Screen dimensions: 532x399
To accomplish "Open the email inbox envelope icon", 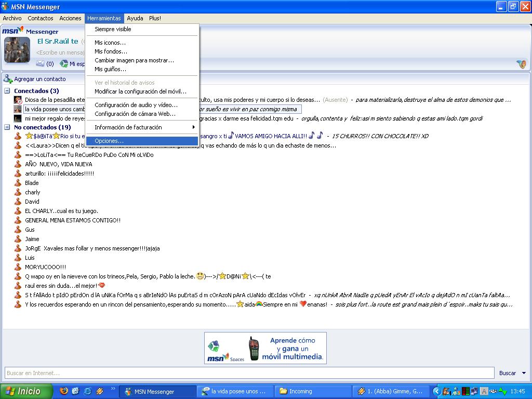I will [40, 63].
